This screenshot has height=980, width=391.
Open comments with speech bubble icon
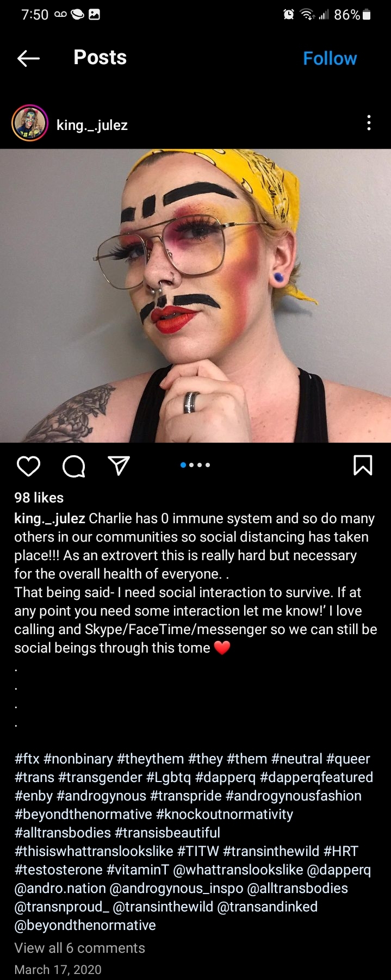click(x=73, y=466)
